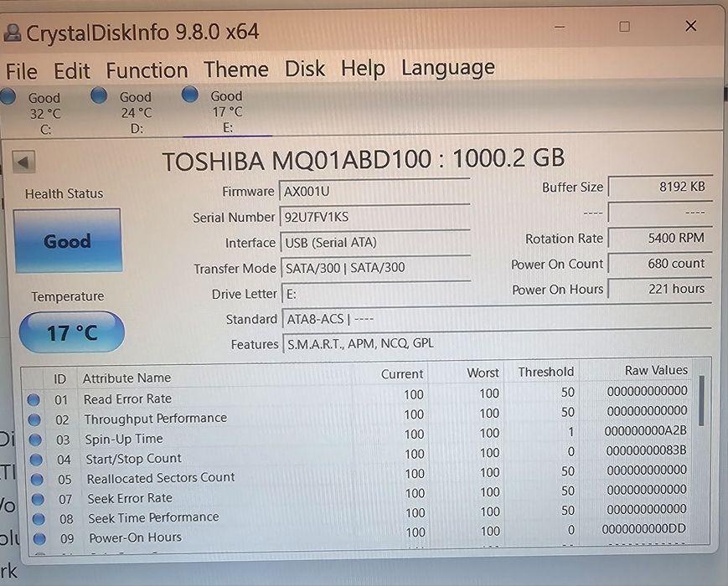
Task: Click the CrystalDiskInfo app icon in title bar
Action: tap(13, 33)
